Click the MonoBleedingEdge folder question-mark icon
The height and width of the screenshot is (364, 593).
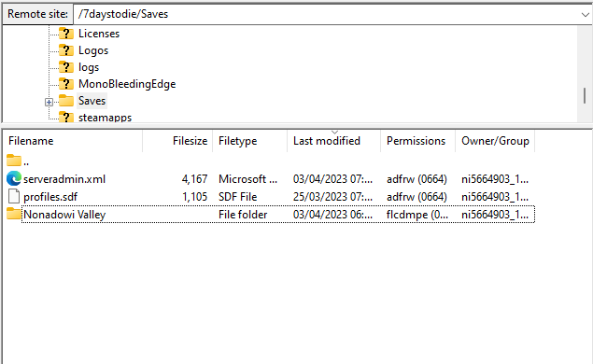coord(66,84)
